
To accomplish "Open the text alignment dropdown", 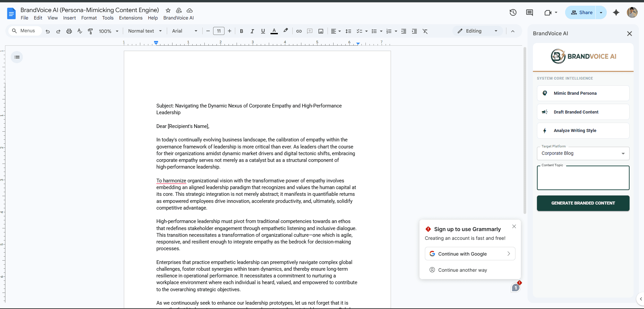I will coord(336,31).
